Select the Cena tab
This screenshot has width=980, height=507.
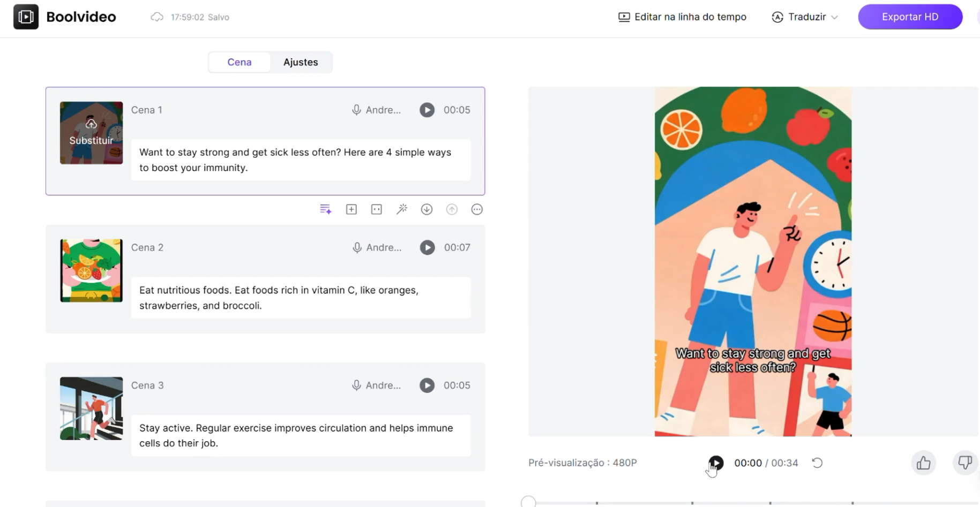pyautogui.click(x=239, y=62)
